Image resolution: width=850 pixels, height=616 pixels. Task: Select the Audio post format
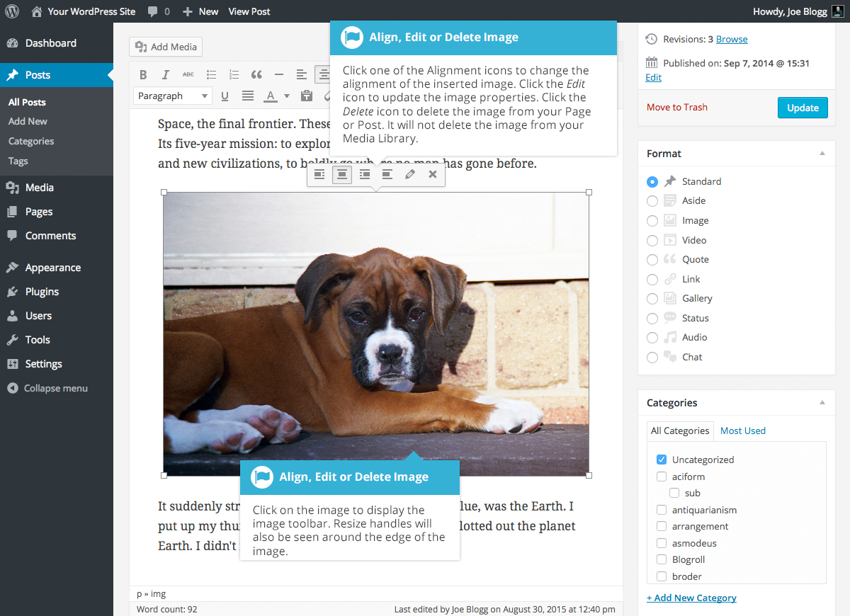click(652, 338)
